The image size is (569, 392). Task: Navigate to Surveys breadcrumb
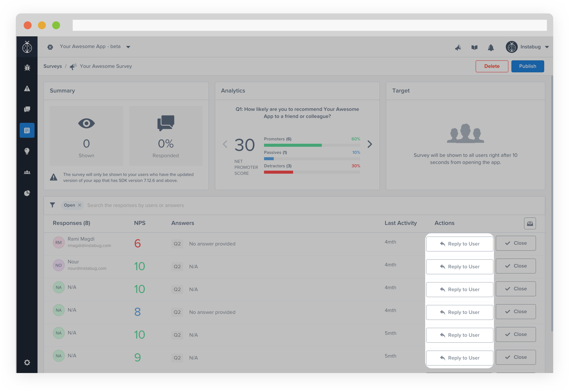(52, 66)
